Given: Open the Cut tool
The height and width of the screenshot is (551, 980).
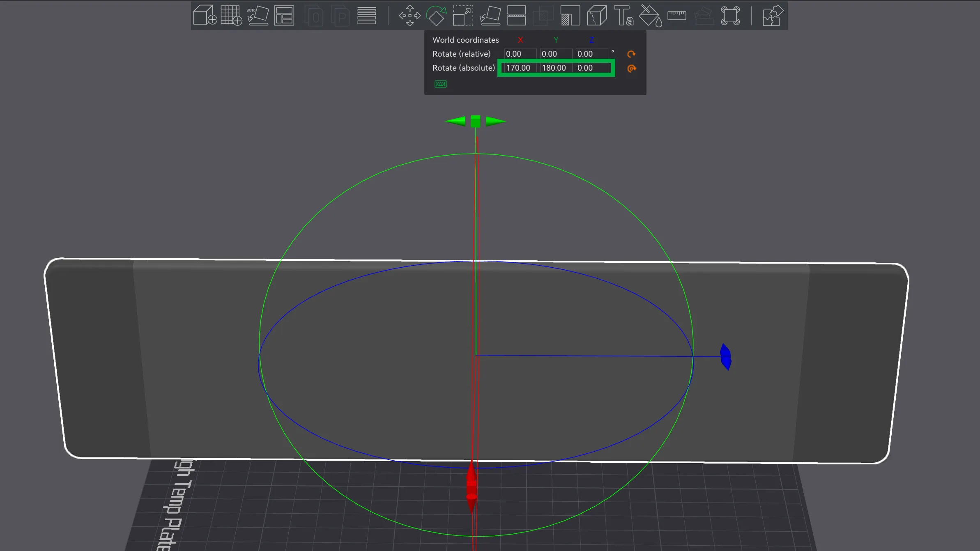Looking at the screenshot, I should point(517,16).
